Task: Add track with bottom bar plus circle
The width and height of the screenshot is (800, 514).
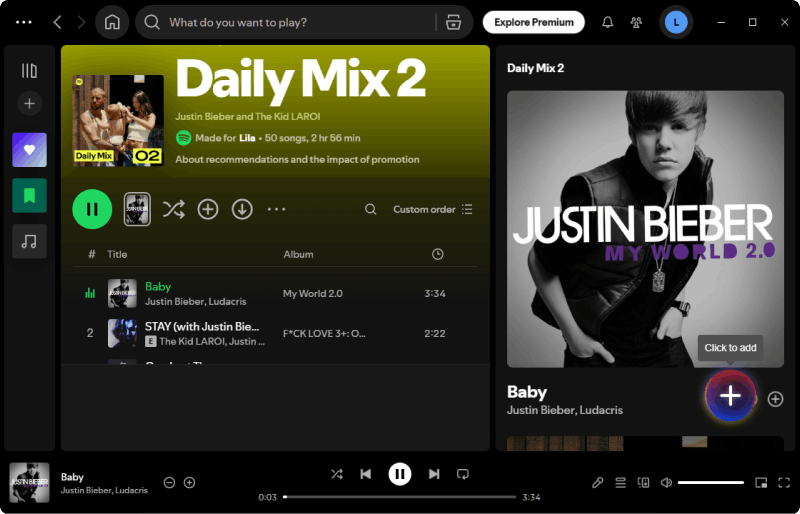Action: [189, 482]
